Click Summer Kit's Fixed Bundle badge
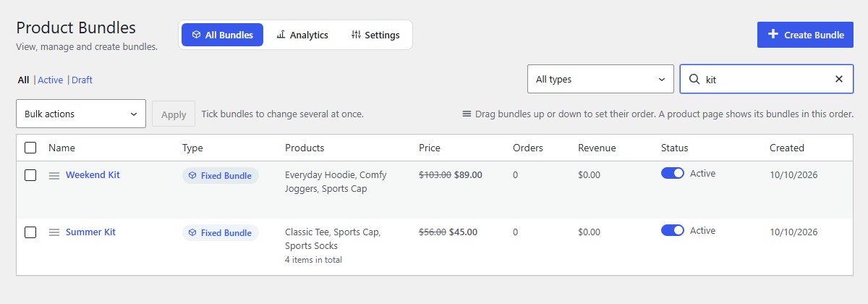The width and height of the screenshot is (868, 304). tap(220, 233)
